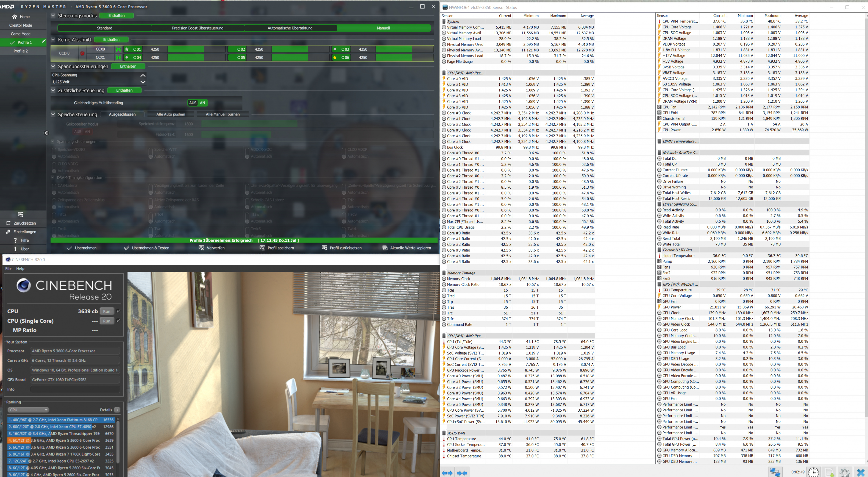Viewport: 868px width, 477px height.
Task: Click the C 01 core frequency green slider bar
Action: pyautogui.click(x=186, y=49)
